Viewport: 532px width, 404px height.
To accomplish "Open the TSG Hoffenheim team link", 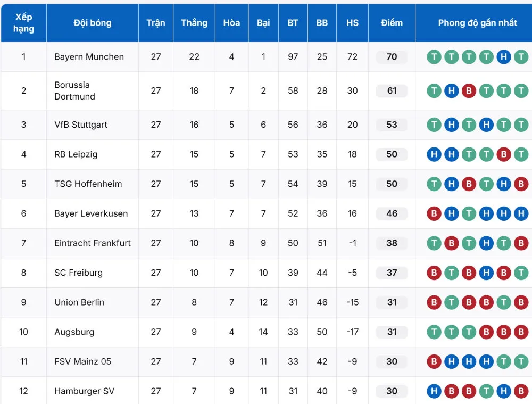I will tap(88, 184).
